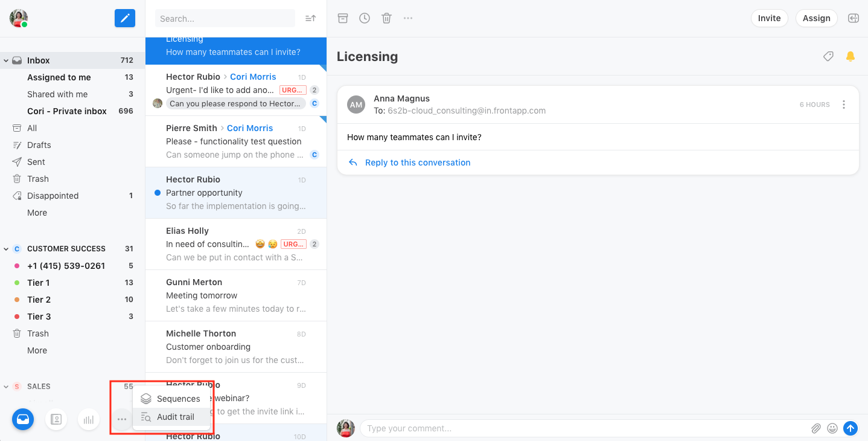The image size is (868, 441).
Task: Open the Partner opportunity conversation
Action: pyautogui.click(x=236, y=193)
